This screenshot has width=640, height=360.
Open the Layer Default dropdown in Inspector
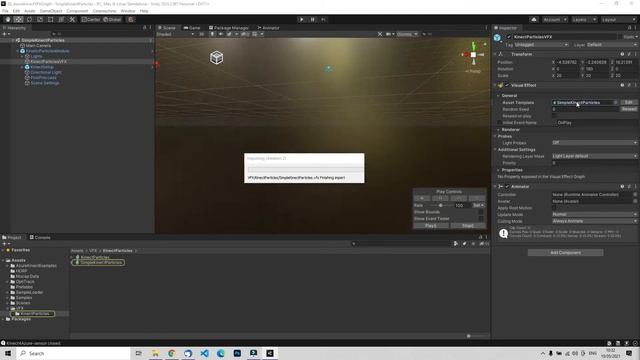[x=611, y=44]
